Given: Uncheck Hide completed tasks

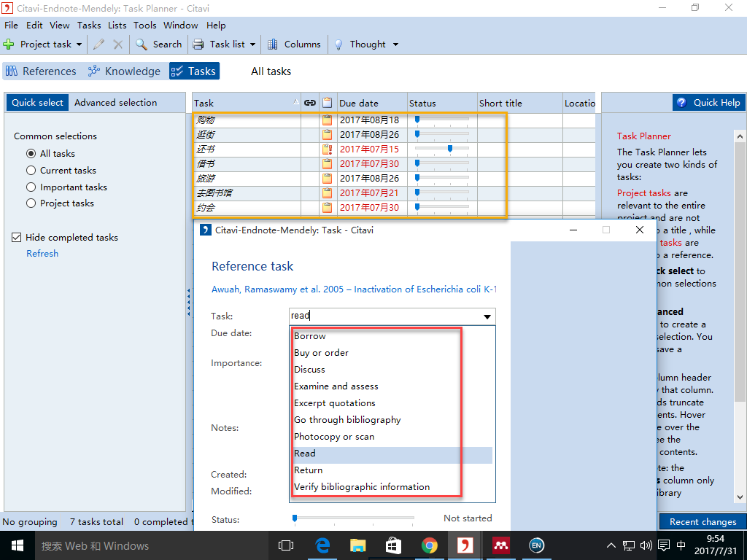Looking at the screenshot, I should pyautogui.click(x=16, y=237).
